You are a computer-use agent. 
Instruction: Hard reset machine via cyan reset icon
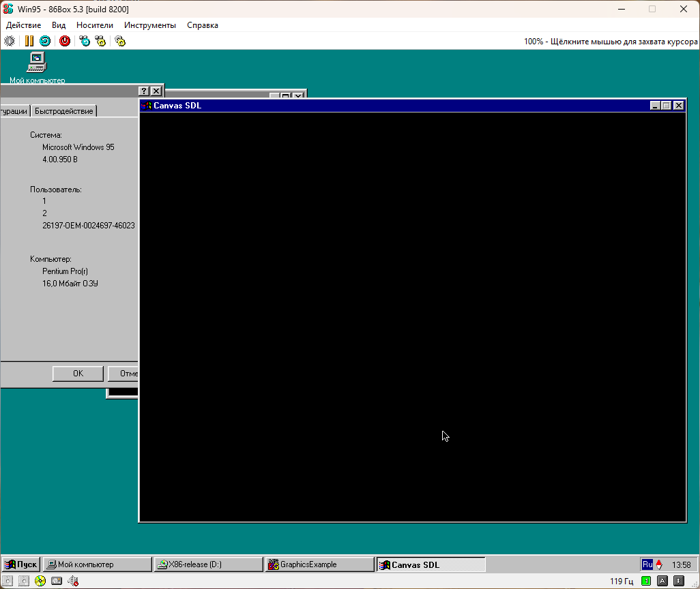[45, 41]
